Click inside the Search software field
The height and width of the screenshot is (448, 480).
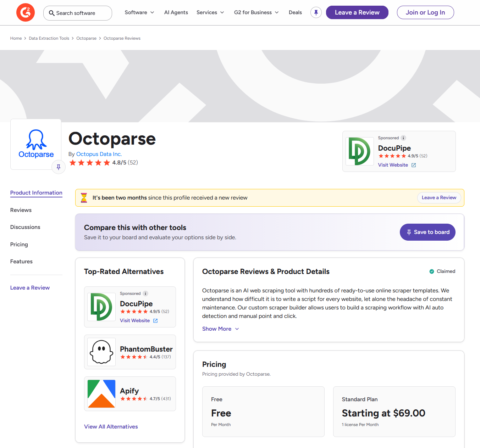78,13
